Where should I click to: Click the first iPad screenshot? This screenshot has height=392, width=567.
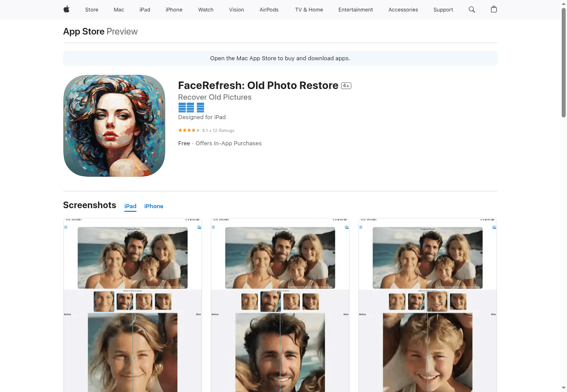(132, 306)
